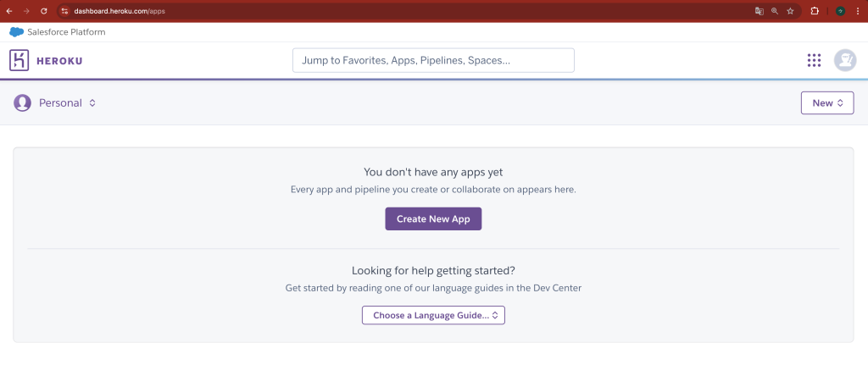
Task: Open the New dropdown button
Action: coord(826,102)
